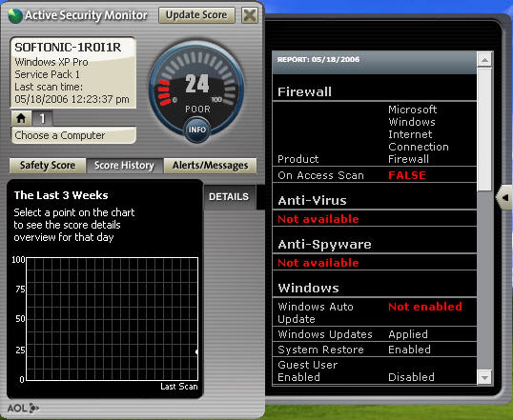
Task: Click the Active Security Monitor globe logo
Action: [x=15, y=16]
